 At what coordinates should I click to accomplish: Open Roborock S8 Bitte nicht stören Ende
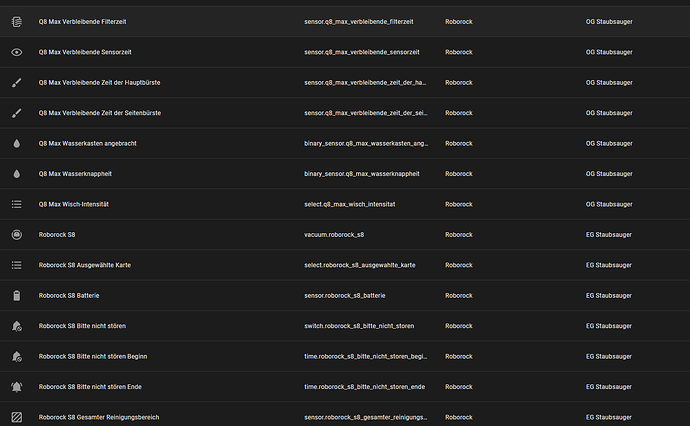click(x=90, y=387)
